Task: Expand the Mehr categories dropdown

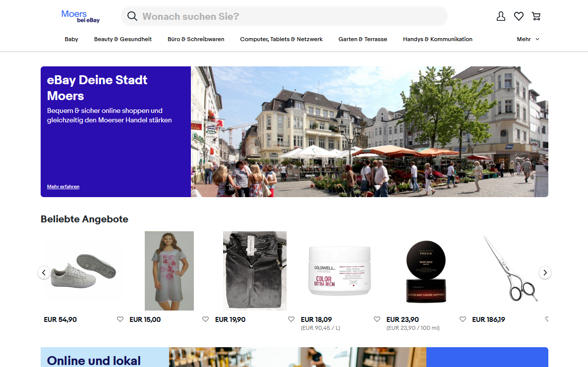Action: click(528, 39)
